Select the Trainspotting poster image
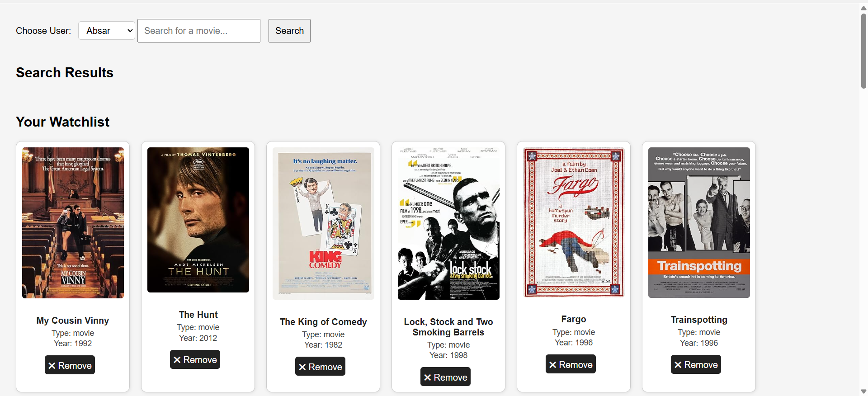Image resolution: width=868 pixels, height=396 pixels. click(699, 222)
